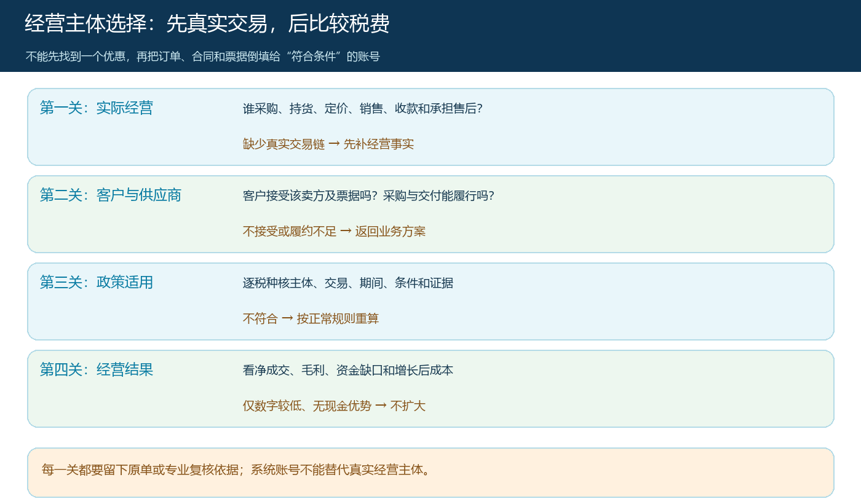
Task: Select the text "逐税种核主体、交易、期间、条件和证据"
Action: tap(348, 283)
